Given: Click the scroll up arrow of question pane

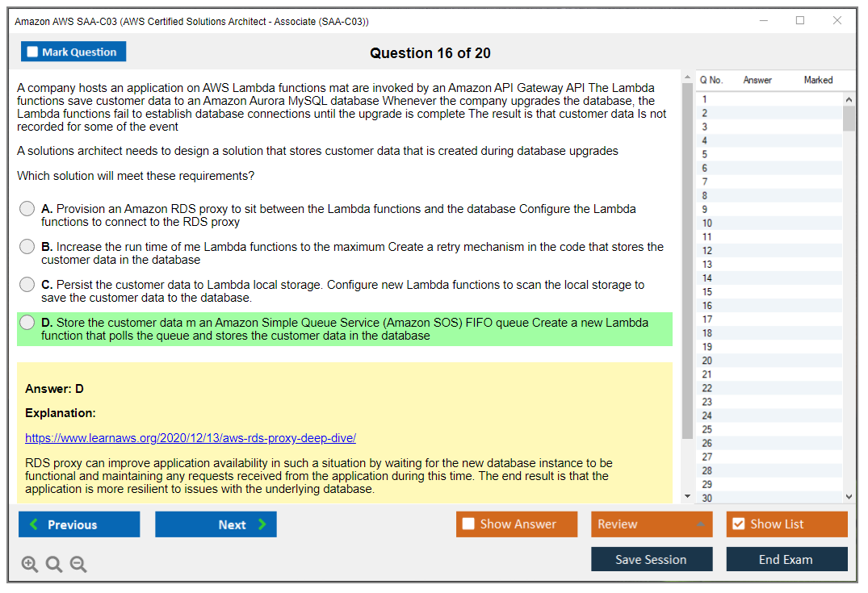Looking at the screenshot, I should (687, 77).
